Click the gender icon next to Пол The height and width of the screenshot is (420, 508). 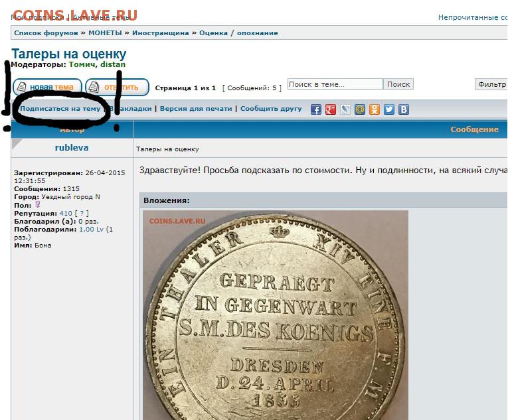tap(38, 204)
